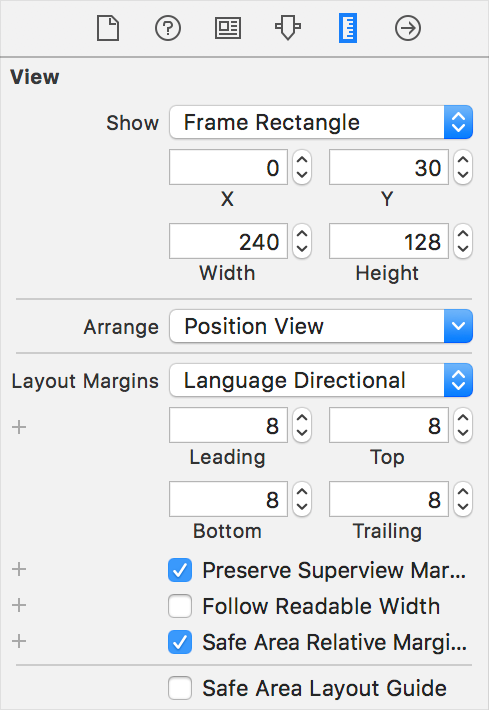The height and width of the screenshot is (710, 489).
Task: Click the plus icon next to Follow Readable Width
Action: pyautogui.click(x=19, y=605)
